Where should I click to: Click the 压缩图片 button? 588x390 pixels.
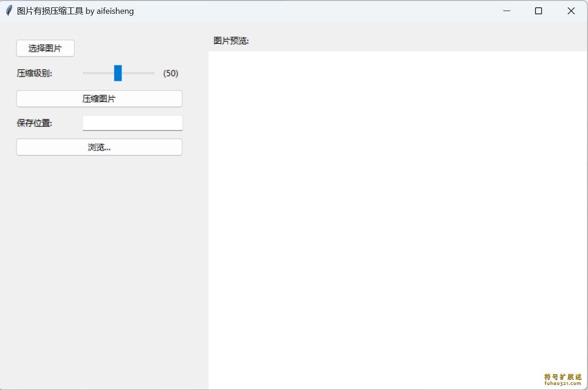tap(99, 99)
